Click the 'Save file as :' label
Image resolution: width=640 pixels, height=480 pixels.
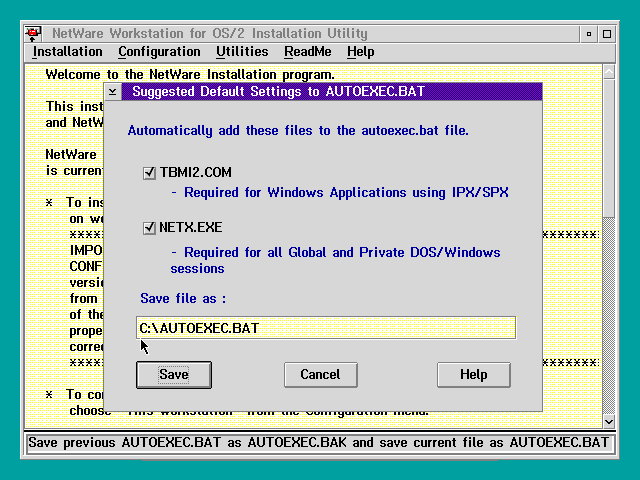tap(183, 299)
